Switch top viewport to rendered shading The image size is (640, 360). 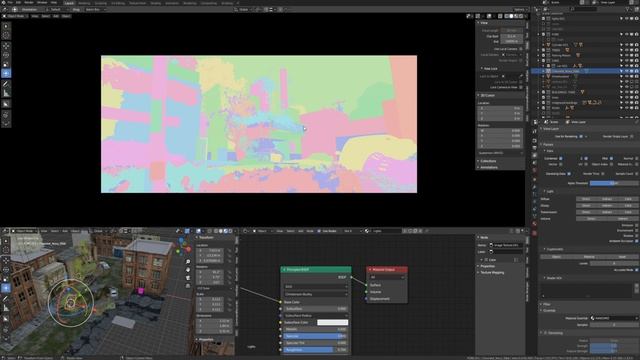pyautogui.click(x=520, y=16)
